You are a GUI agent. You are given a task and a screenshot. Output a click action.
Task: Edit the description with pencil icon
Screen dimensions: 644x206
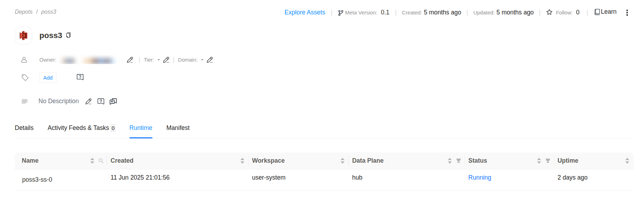[89, 101]
